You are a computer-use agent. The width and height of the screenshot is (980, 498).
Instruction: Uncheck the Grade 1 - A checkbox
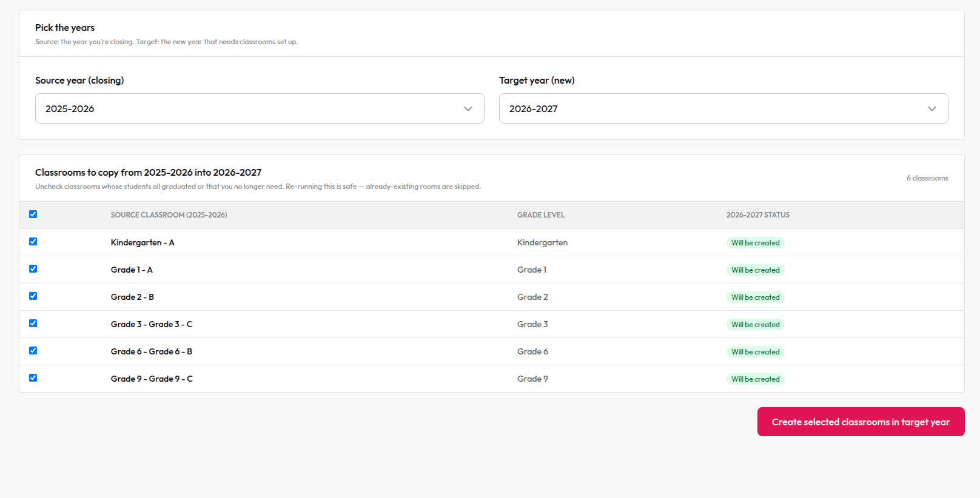point(33,269)
